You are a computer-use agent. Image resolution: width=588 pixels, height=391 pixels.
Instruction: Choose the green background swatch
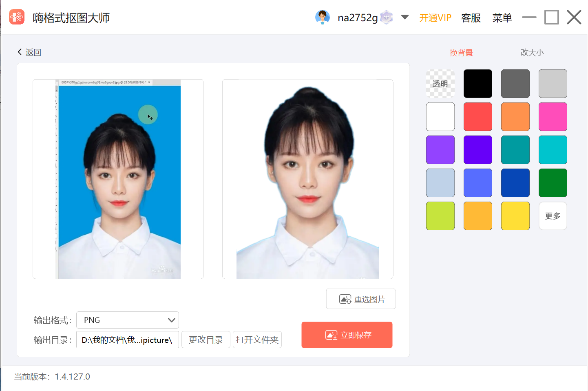(553, 183)
